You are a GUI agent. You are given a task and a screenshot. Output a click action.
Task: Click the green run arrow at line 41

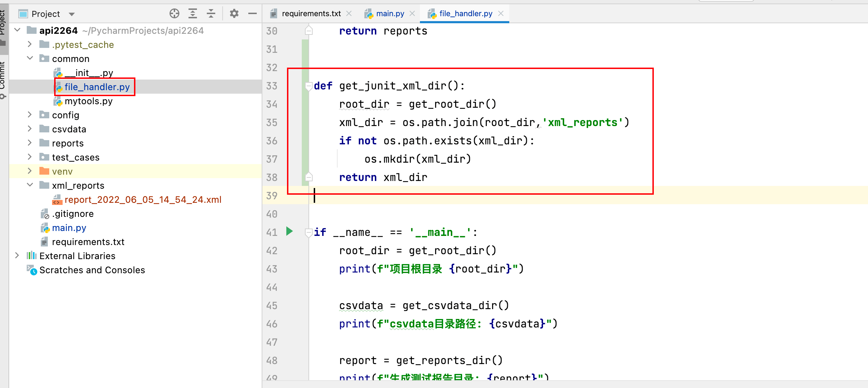coord(289,231)
